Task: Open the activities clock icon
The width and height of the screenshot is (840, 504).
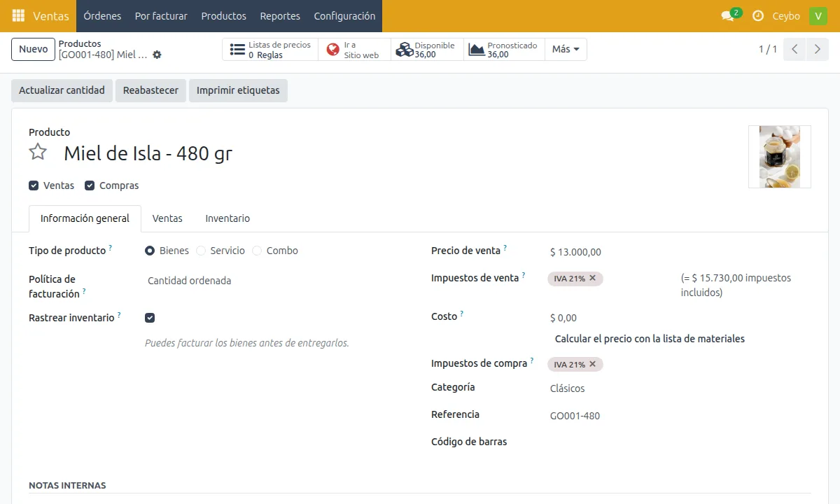Action: [758, 16]
